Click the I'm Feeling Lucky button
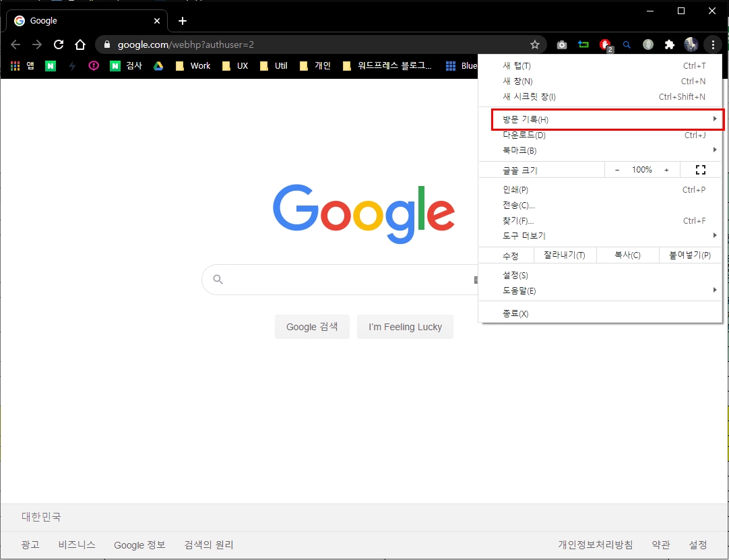Screen dimensions: 729x560 click(x=405, y=327)
